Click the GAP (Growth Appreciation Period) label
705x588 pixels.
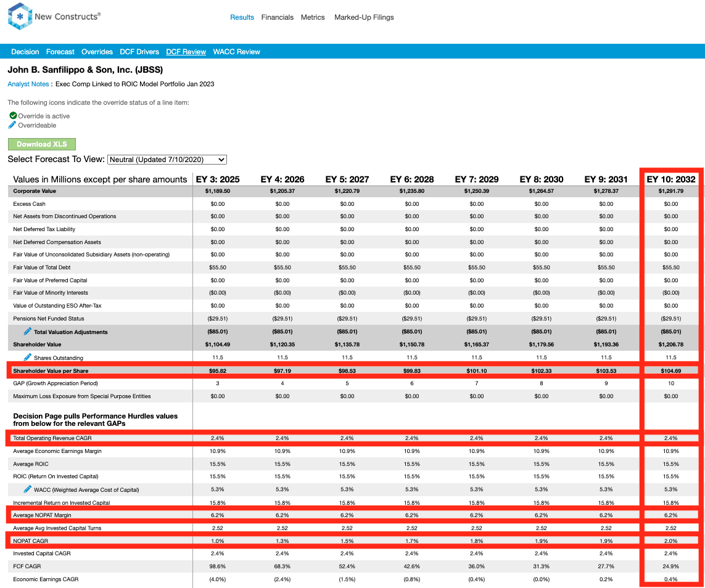coord(56,383)
